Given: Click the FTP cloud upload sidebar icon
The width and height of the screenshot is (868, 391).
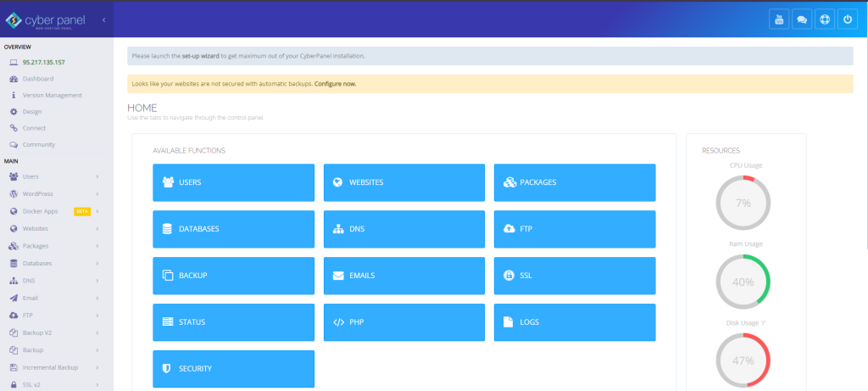Looking at the screenshot, I should 14,316.
